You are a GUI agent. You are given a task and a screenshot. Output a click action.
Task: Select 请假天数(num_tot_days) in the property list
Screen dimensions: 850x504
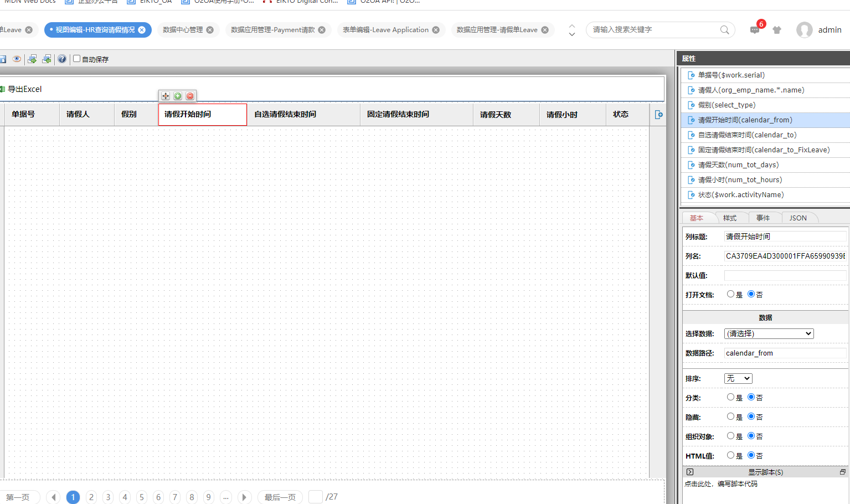coord(765,164)
